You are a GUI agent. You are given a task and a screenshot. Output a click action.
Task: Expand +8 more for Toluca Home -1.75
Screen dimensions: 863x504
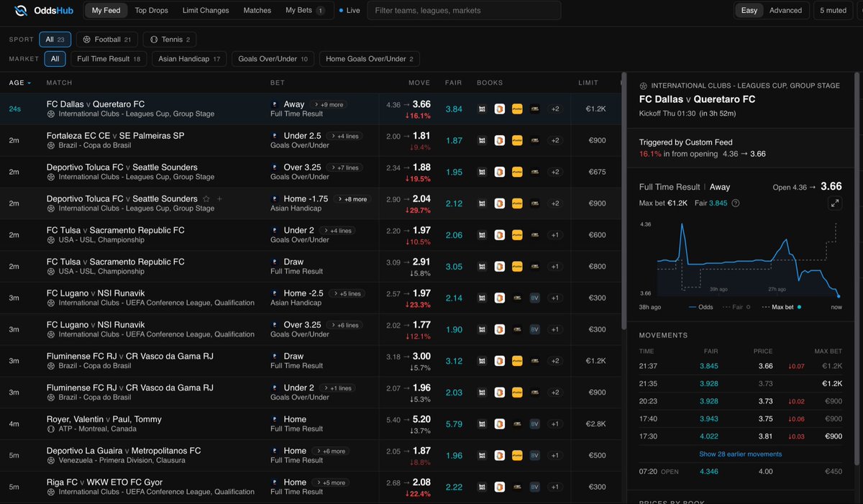[x=352, y=199]
